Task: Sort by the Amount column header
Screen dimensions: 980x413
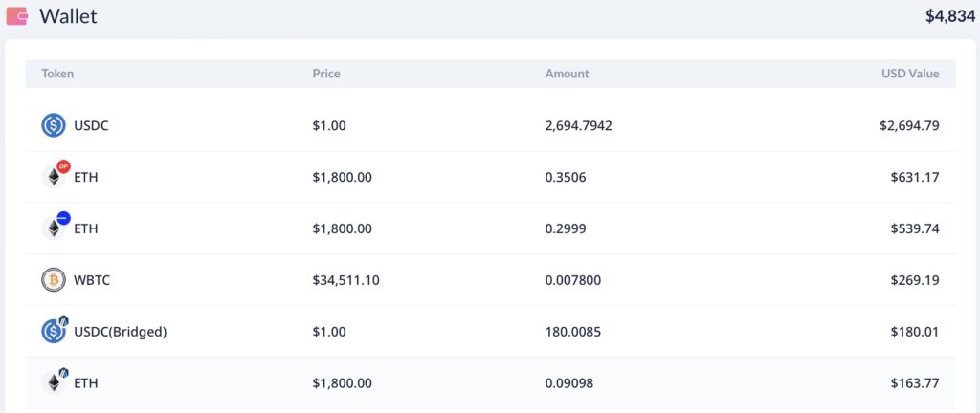Action: (567, 74)
